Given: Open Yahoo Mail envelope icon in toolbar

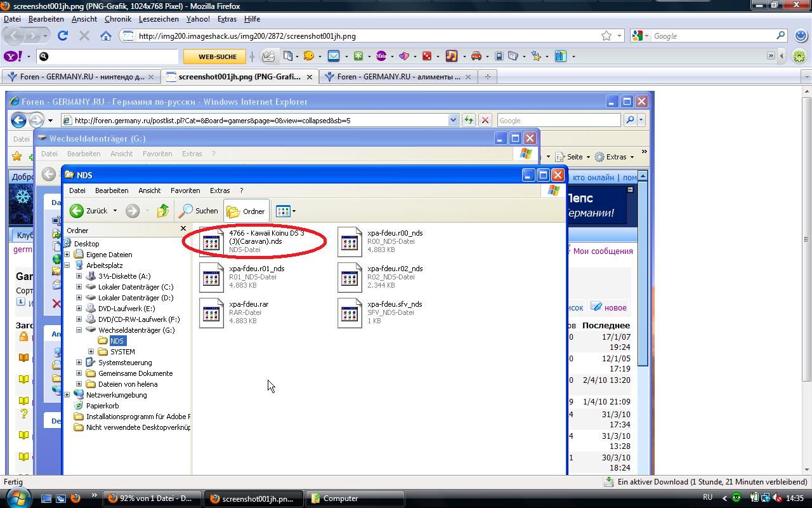Looking at the screenshot, I should [333, 56].
